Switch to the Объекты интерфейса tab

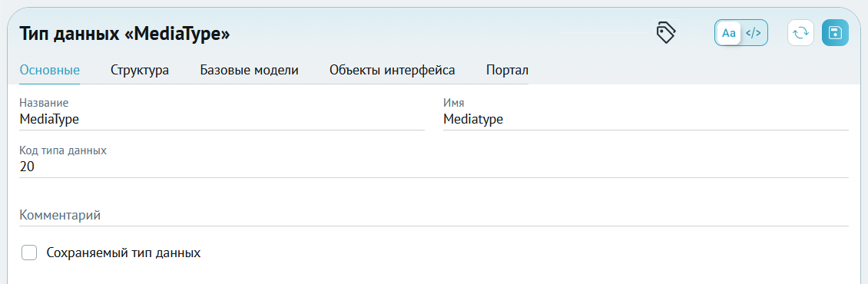click(392, 71)
